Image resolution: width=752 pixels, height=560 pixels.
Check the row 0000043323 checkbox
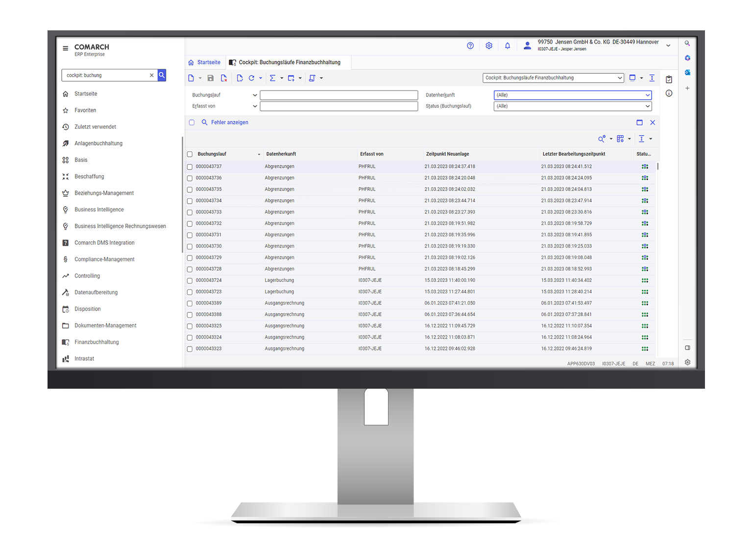[x=190, y=349]
